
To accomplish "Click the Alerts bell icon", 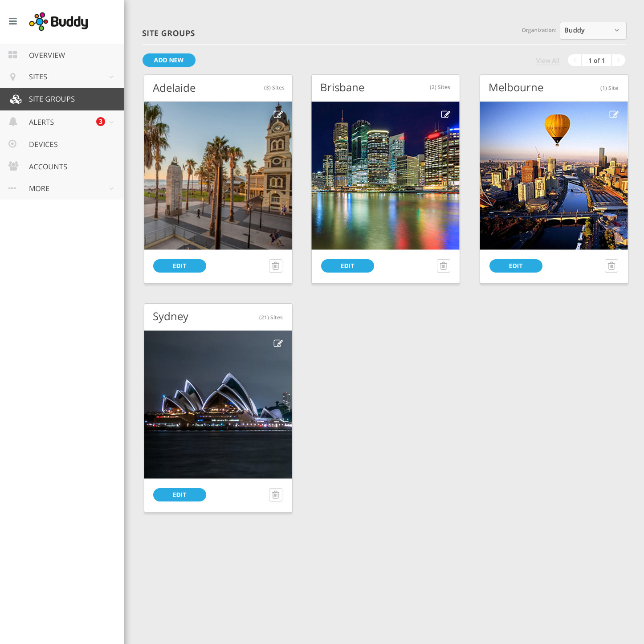I will tap(13, 122).
